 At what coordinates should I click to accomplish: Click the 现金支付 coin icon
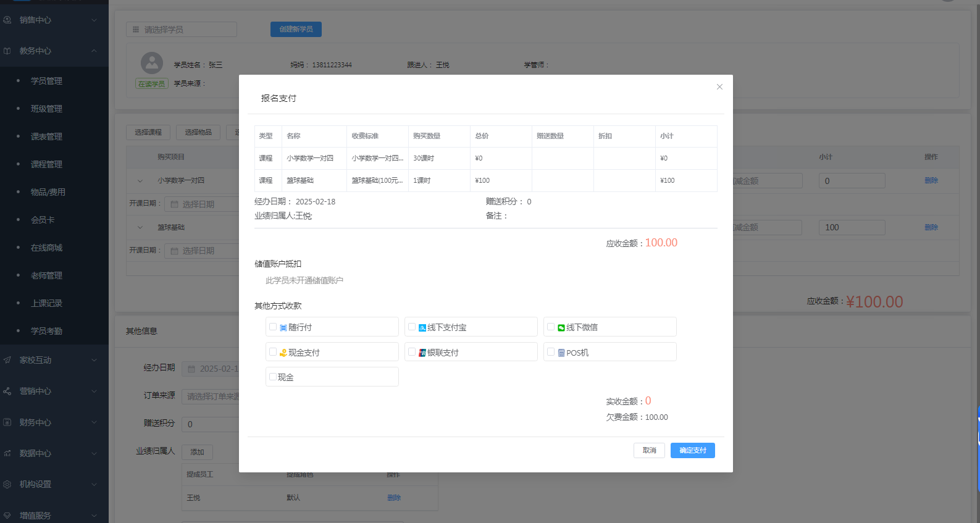point(283,353)
